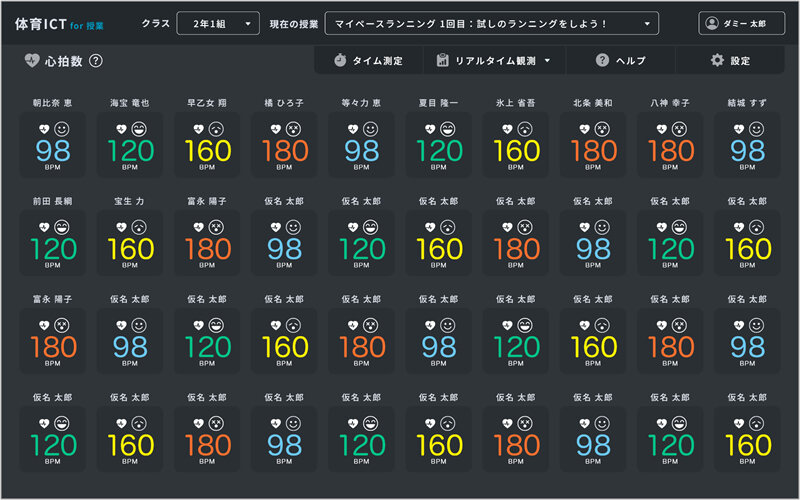
Task: Expand the リアルタイム観測 dropdown arrow
Action: (x=548, y=61)
